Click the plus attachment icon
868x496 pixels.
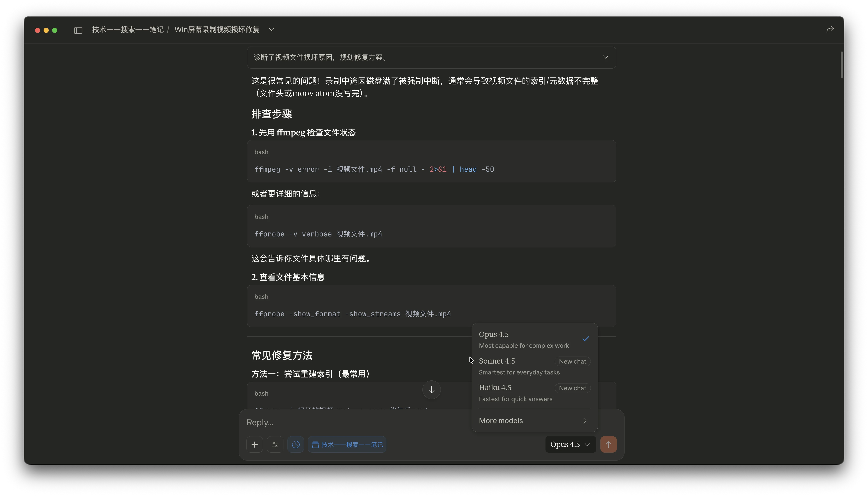pyautogui.click(x=254, y=444)
